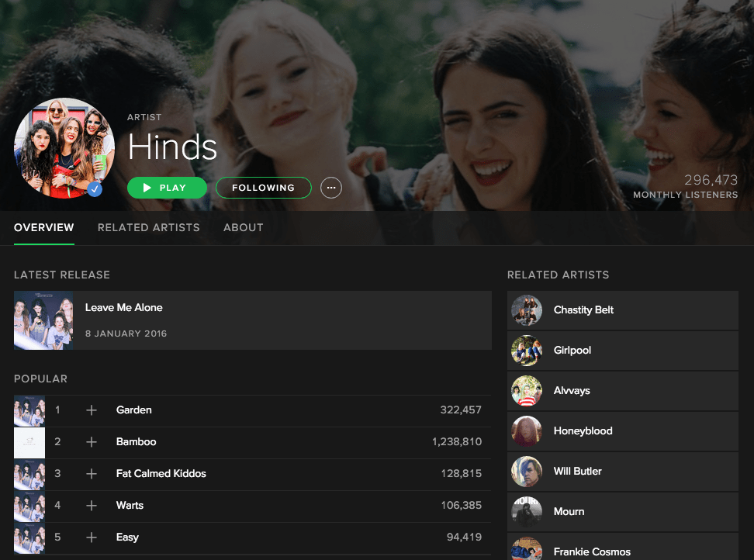Open related artist Chastity Belt
This screenshot has width=754, height=560.
pyautogui.click(x=583, y=310)
